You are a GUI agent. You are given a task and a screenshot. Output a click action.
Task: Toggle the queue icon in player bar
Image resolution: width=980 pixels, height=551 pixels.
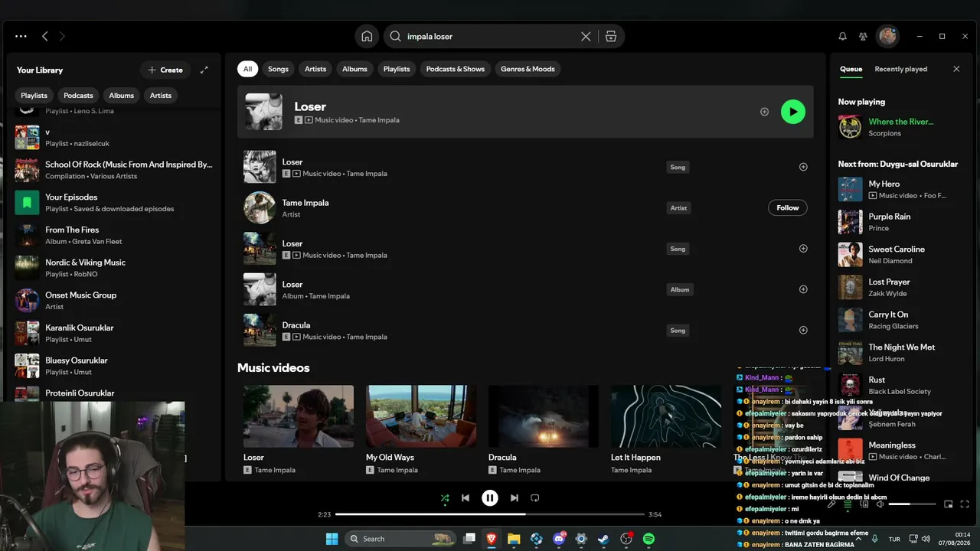848,504
